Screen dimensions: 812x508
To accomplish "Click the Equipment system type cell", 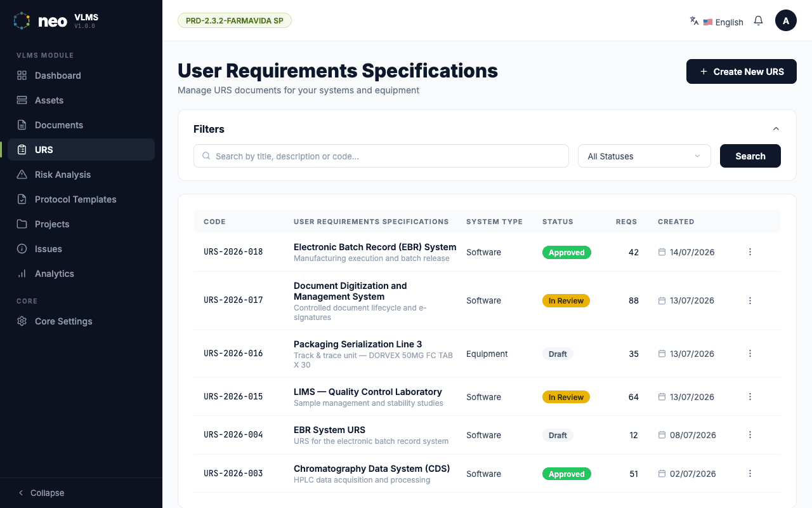I will [x=487, y=354].
